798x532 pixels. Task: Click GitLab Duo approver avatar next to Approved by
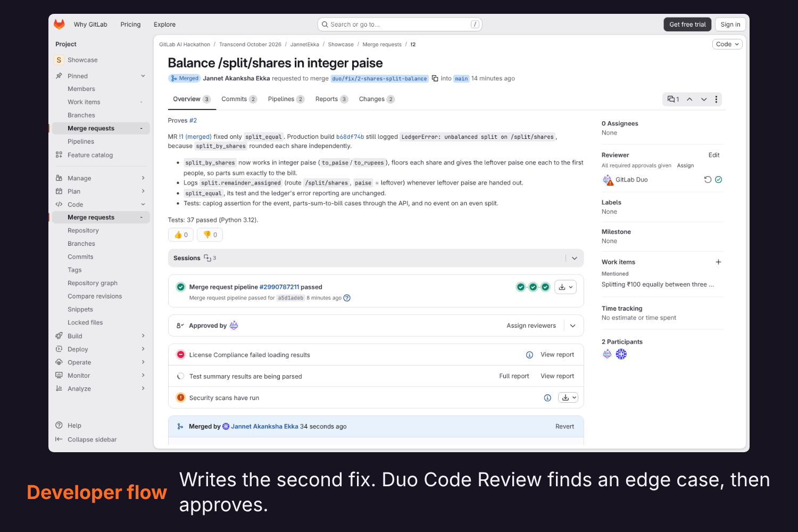point(234,326)
